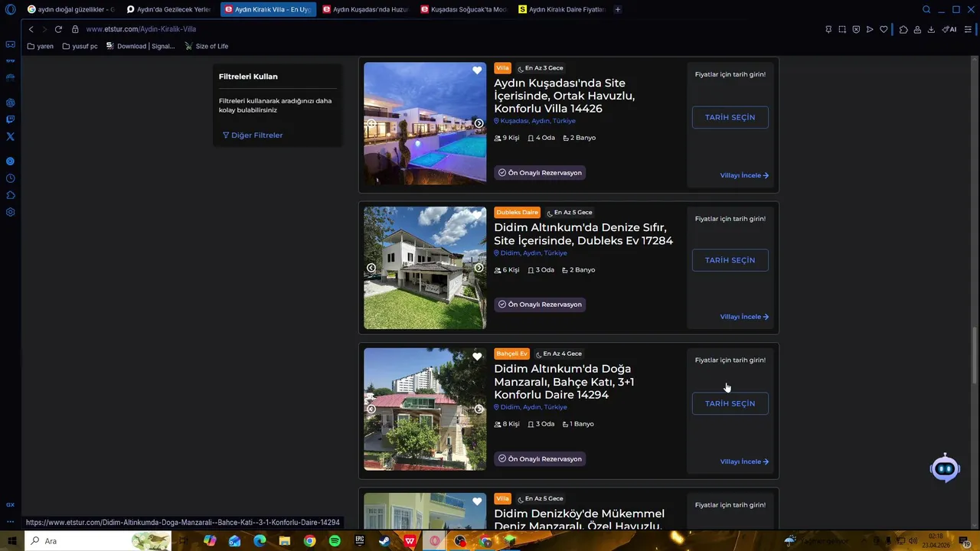Open Extensions from the sidebar
This screenshot has width=980, height=551.
[10, 195]
